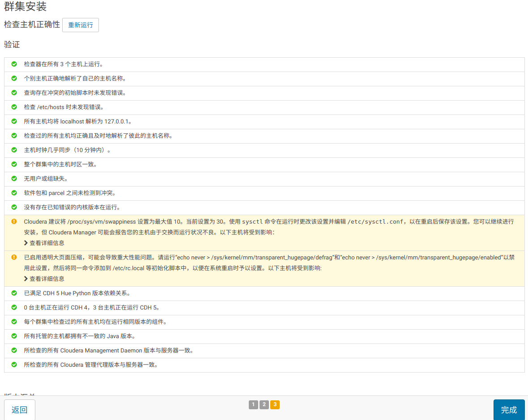The width and height of the screenshot is (528, 420).
Task: Click green check icon for 内核版本在运行 row
Action: pyautogui.click(x=14, y=207)
